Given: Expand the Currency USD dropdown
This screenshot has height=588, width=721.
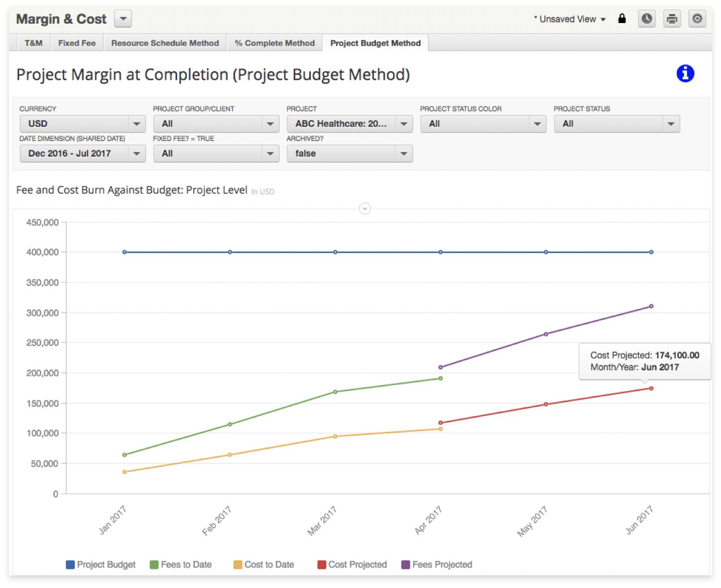Looking at the screenshot, I should tap(83, 124).
